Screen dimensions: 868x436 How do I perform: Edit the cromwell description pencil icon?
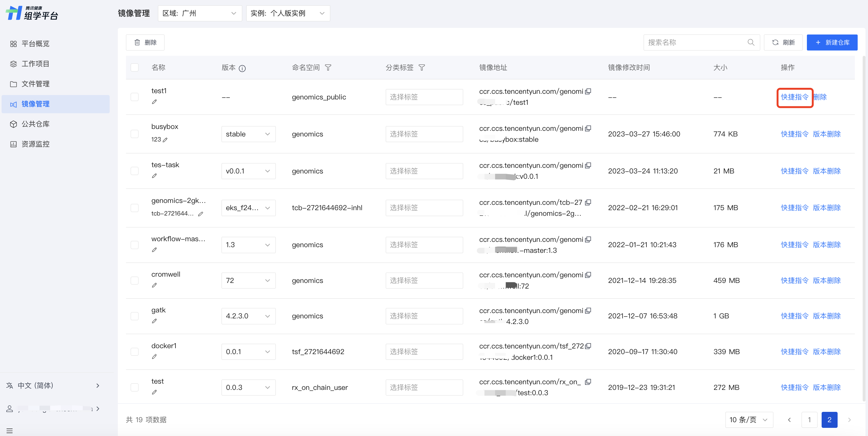tap(154, 285)
